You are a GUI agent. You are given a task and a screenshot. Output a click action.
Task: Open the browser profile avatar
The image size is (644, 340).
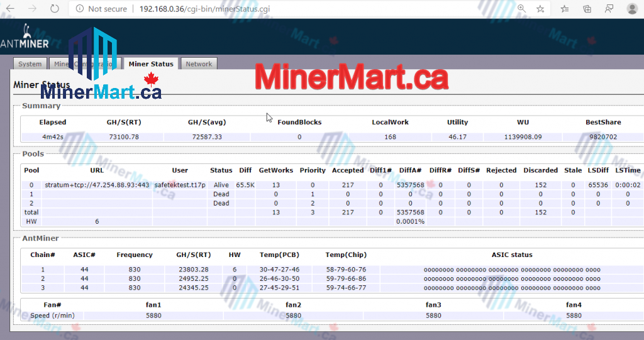pos(633,9)
